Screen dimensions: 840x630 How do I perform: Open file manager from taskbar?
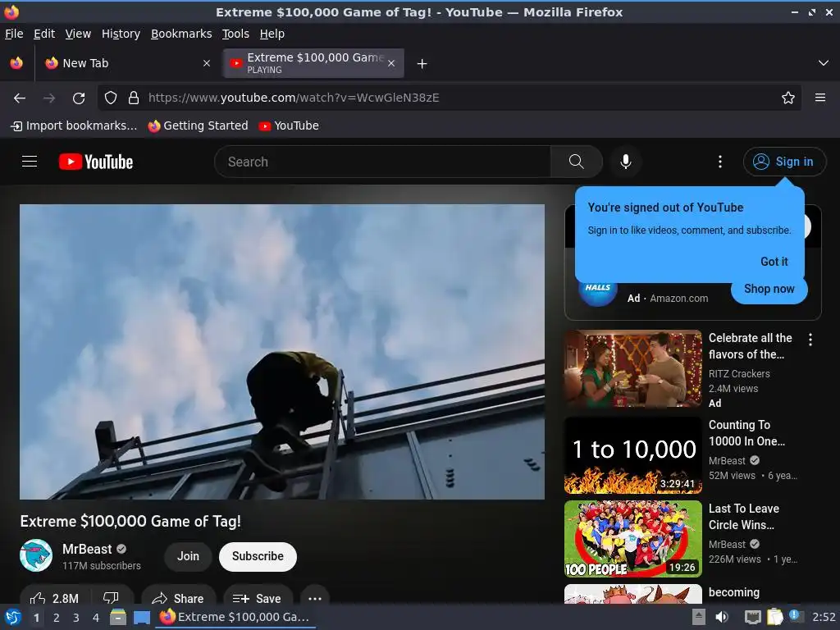pos(118,617)
